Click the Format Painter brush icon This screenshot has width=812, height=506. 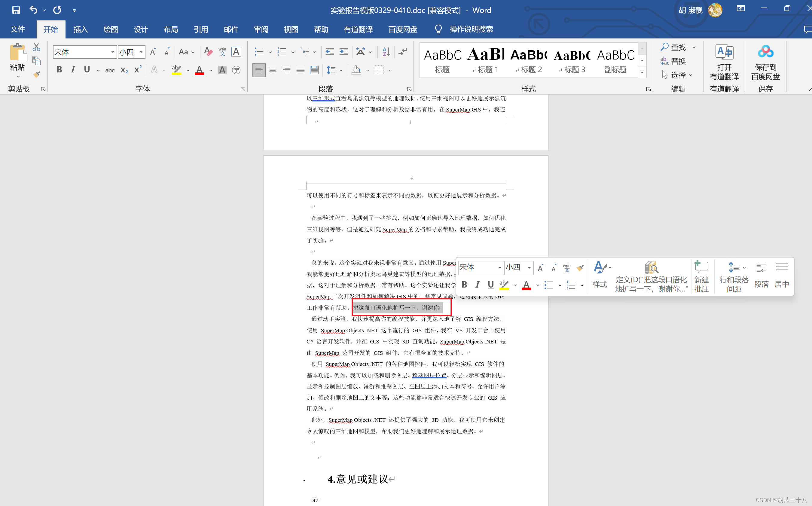37,74
